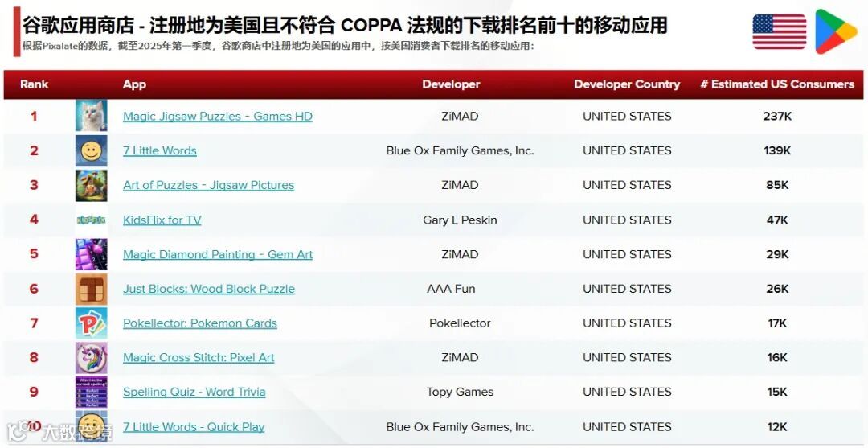Click UNITED STATES in the KidsFlix row
The height and width of the screenshot is (448, 868).
pos(627,220)
